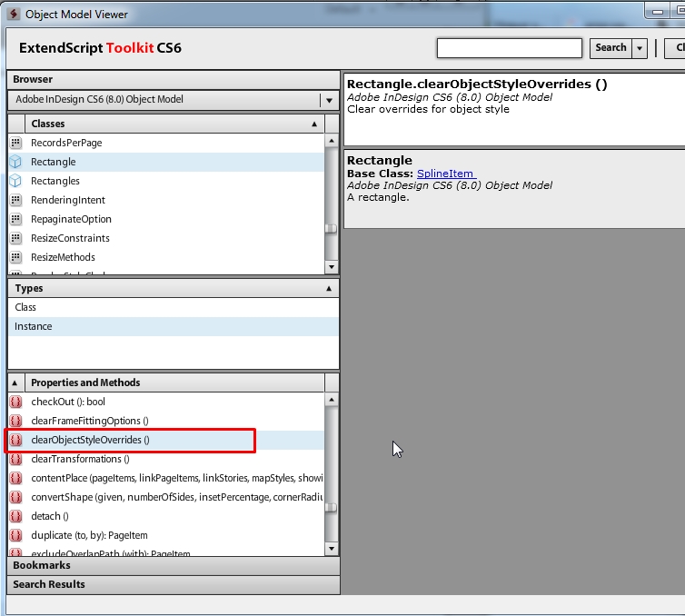
Task: Click the method icon beside checkOut
Action: pos(15,402)
